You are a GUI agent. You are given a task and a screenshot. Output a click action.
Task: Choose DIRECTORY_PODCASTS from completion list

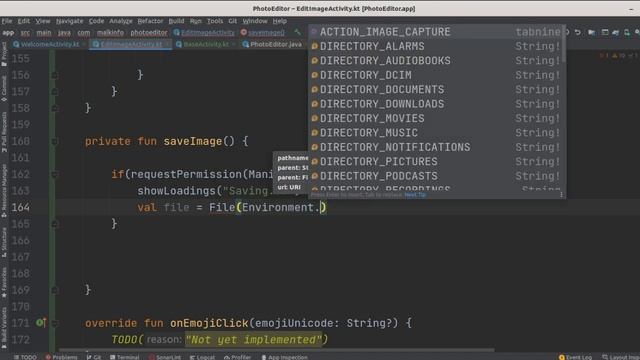point(436,176)
